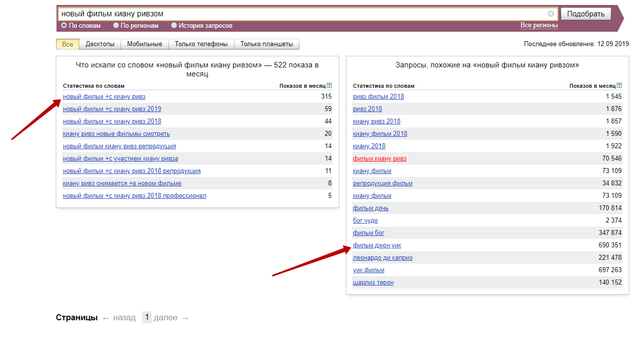Open query 'новый фильм +с участием киану ривза'
This screenshot has width=644, height=348.
(120, 159)
